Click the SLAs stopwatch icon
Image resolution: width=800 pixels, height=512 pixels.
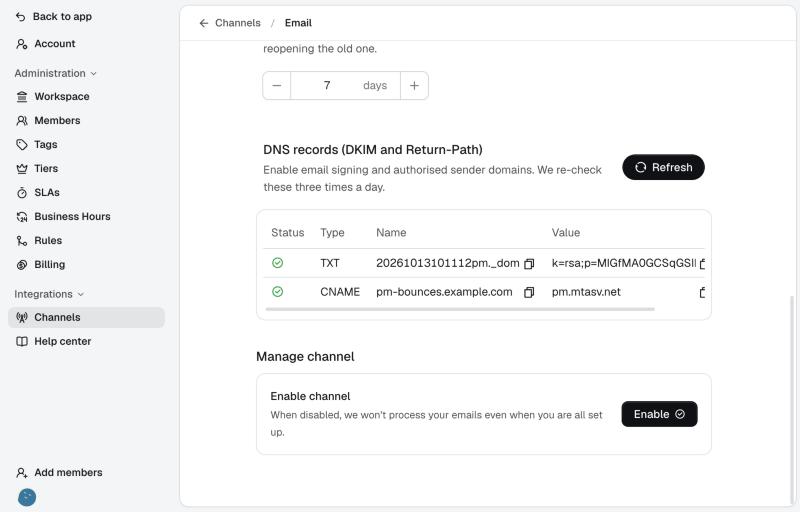[22, 192]
